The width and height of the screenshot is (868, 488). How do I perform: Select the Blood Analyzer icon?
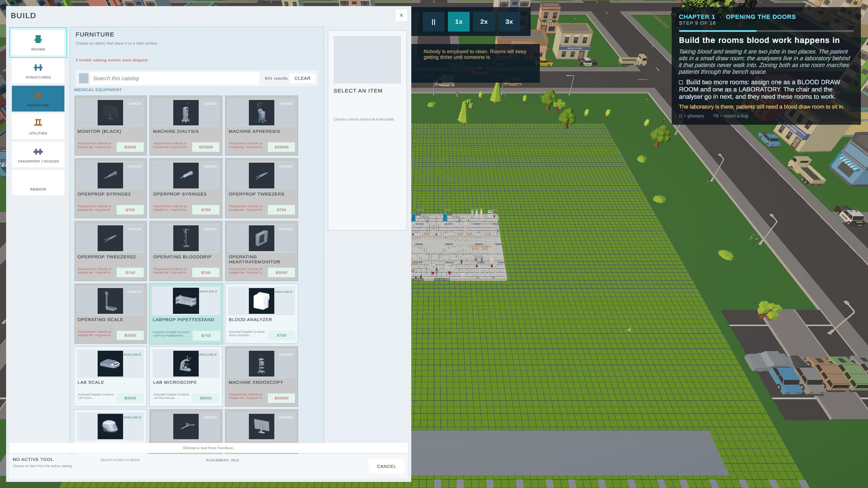(261, 301)
